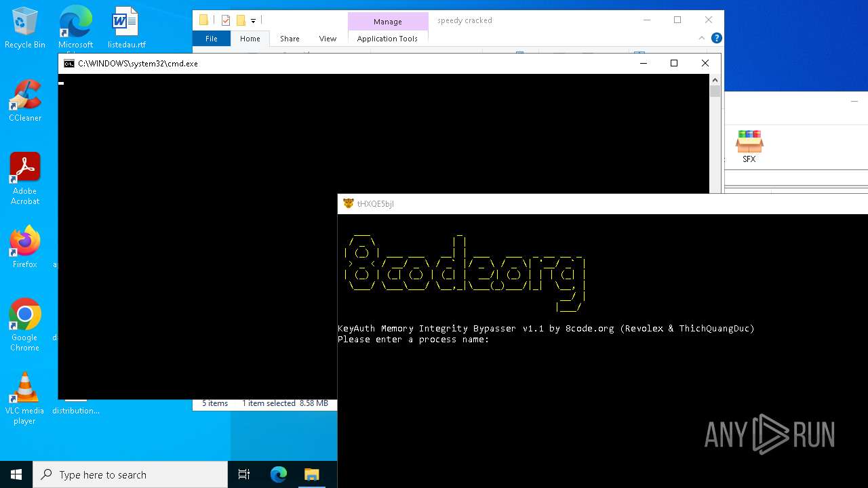
Task: Open File Explorer from the taskbar
Action: click(x=312, y=474)
